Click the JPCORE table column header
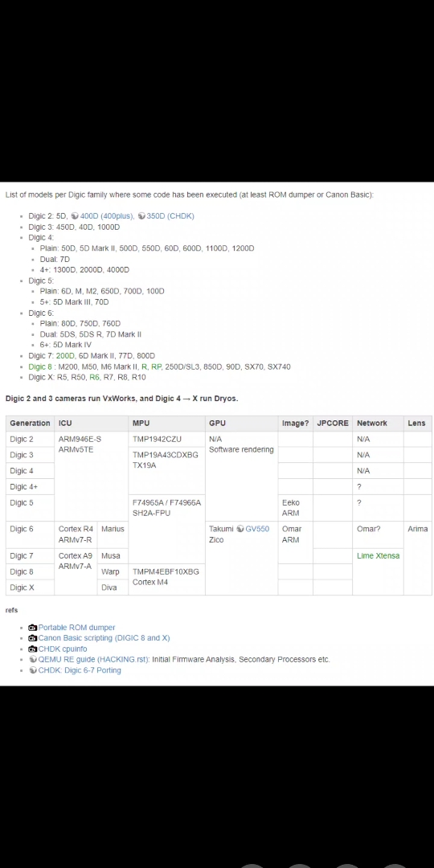The width and height of the screenshot is (434, 868). (333, 424)
